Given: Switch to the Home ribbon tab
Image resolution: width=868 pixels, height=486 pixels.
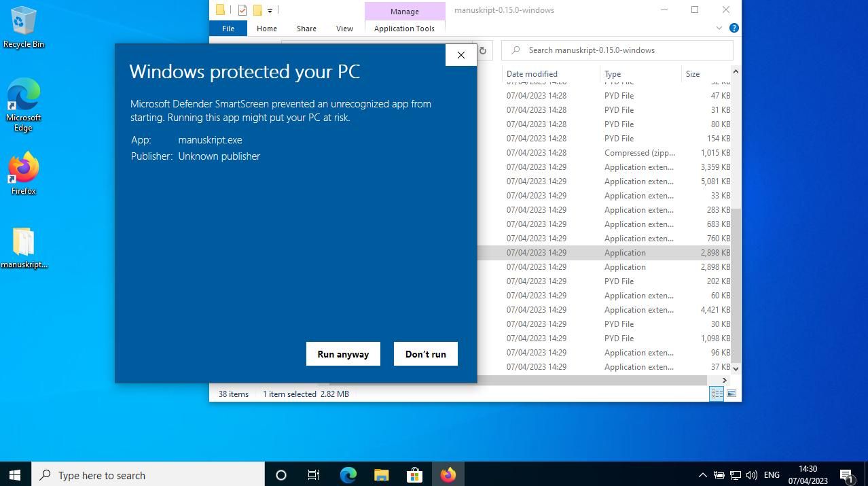Looking at the screenshot, I should [267, 29].
